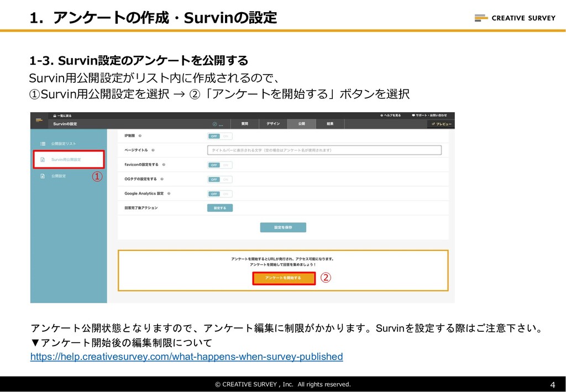The height and width of the screenshot is (392, 566).
Task: Click the ページタイトル text field
Action: pyautogui.click(x=324, y=150)
